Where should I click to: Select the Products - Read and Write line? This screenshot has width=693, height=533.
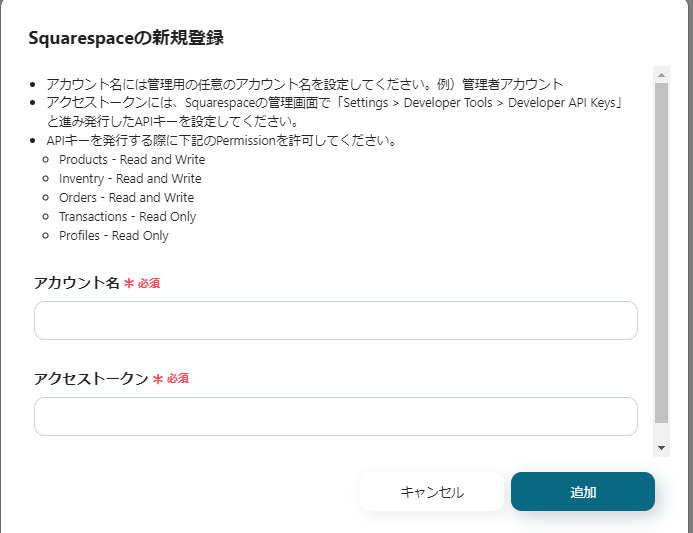(132, 160)
